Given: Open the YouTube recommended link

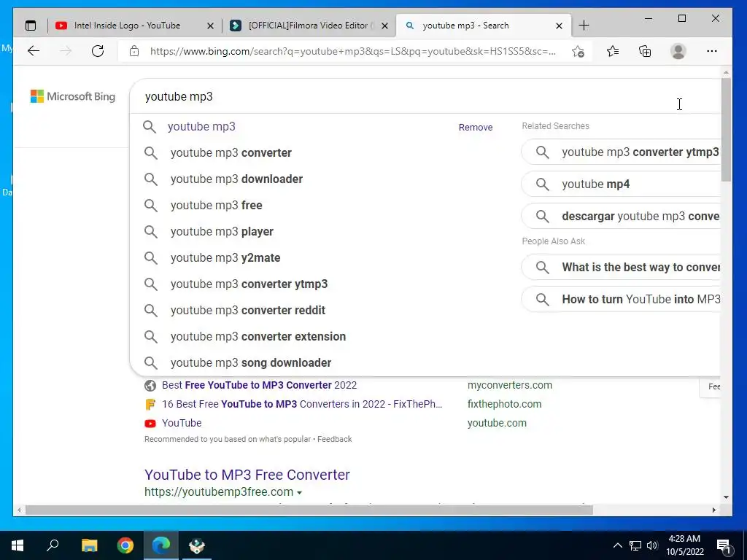Looking at the screenshot, I should 182,423.
